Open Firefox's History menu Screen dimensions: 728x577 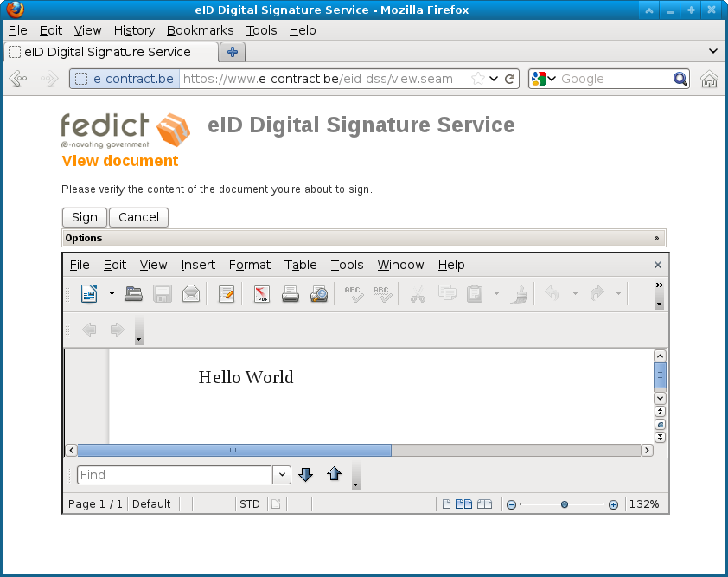click(x=134, y=30)
